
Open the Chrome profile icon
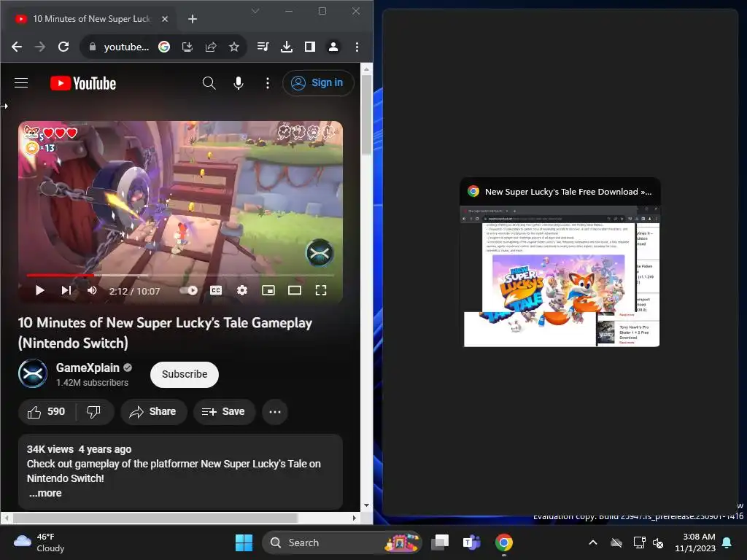(x=333, y=47)
